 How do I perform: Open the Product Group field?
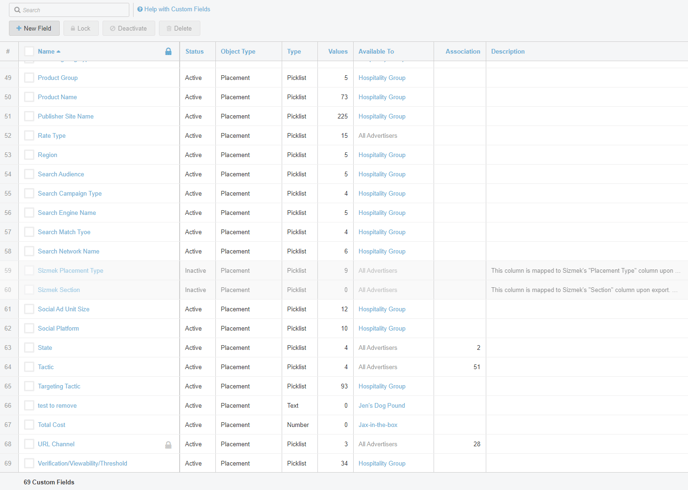coord(57,78)
